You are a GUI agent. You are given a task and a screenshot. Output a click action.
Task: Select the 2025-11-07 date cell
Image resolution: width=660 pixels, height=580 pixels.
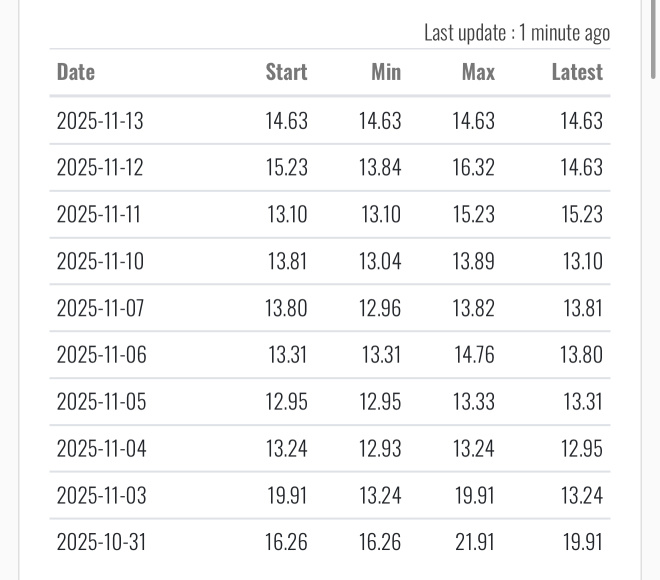pyautogui.click(x=100, y=309)
